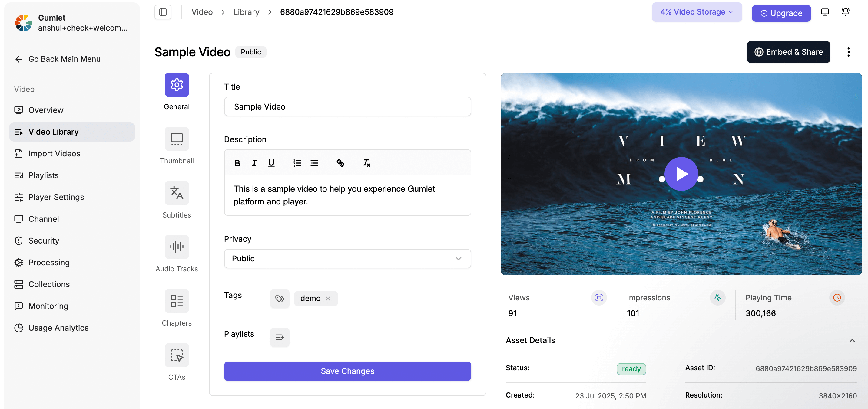Open the three-dot more options menu
Image resolution: width=868 pixels, height=409 pixels.
click(848, 52)
